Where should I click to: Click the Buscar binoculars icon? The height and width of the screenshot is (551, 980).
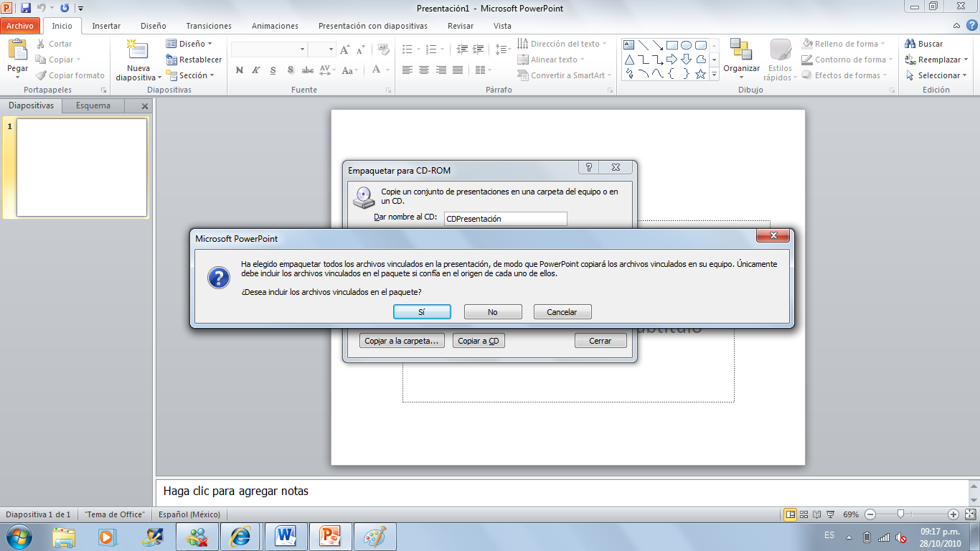coord(910,44)
